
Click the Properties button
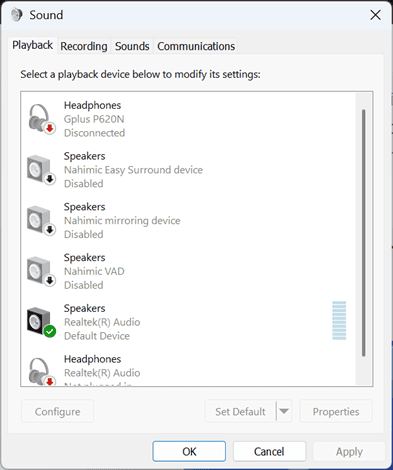(x=336, y=411)
